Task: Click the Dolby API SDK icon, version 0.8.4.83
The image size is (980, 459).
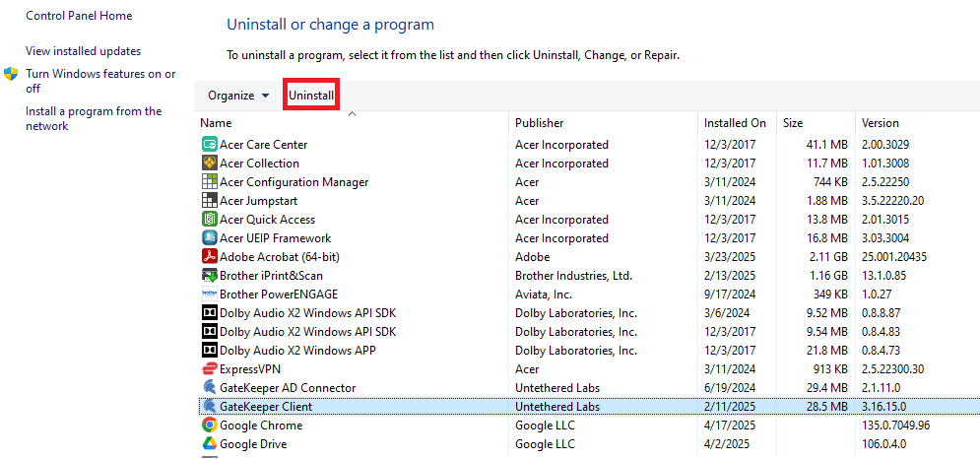Action: pyautogui.click(x=210, y=331)
